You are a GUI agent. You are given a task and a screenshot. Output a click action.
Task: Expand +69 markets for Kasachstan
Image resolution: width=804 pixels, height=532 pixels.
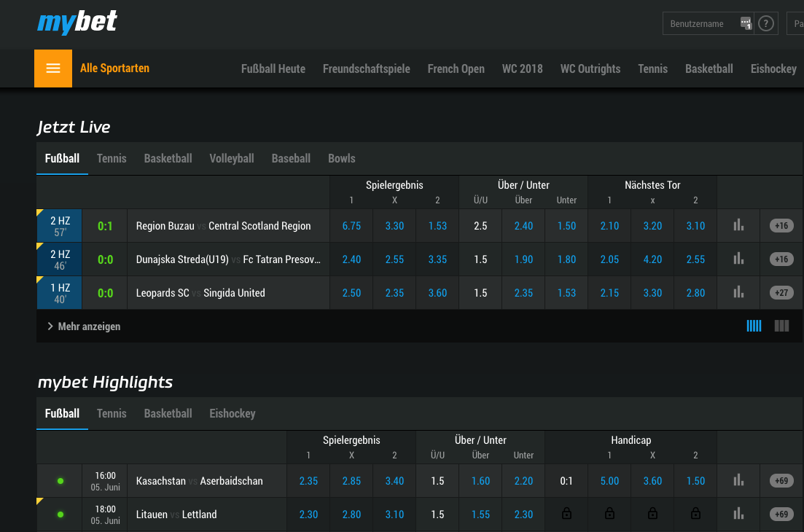(781, 481)
